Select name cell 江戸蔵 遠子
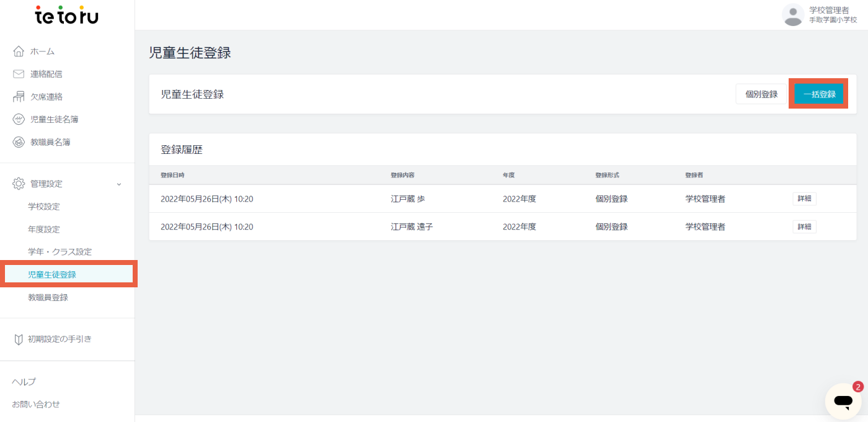The height and width of the screenshot is (422, 868). 412,227
